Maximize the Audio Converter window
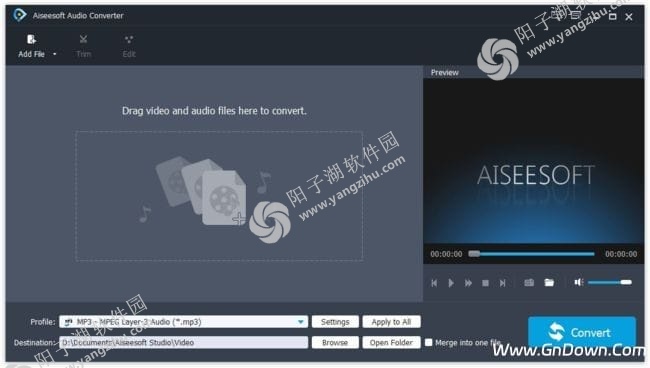 612,17
